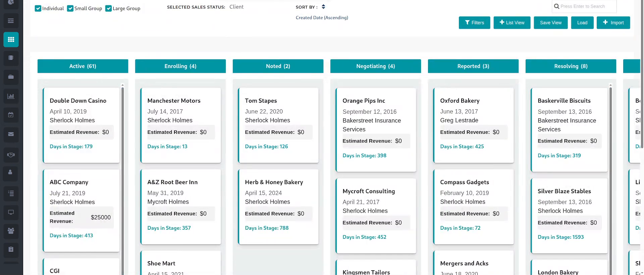The height and width of the screenshot is (275, 644).
Task: Switch to List View
Action: (x=512, y=23)
